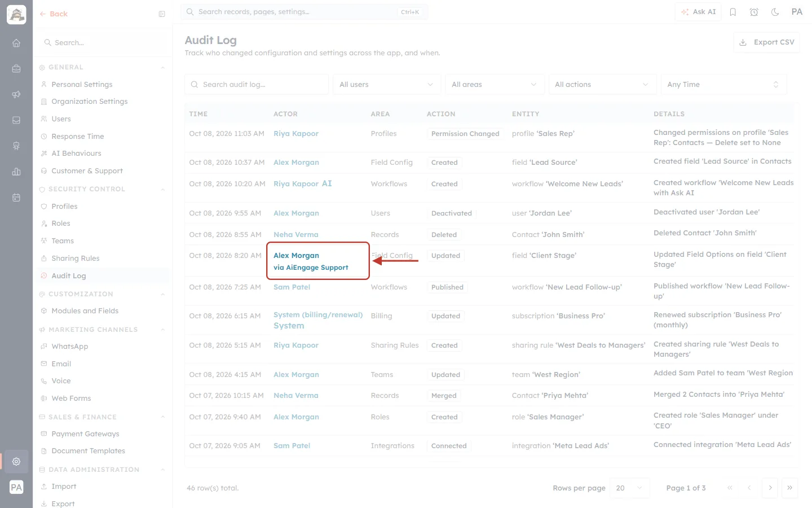812x508 pixels.
Task: Click the app logo at top left
Action: (16, 15)
